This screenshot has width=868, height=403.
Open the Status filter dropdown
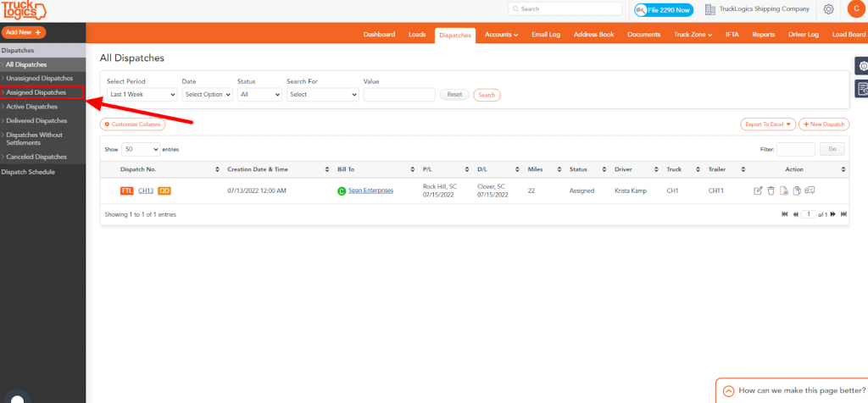(x=259, y=95)
